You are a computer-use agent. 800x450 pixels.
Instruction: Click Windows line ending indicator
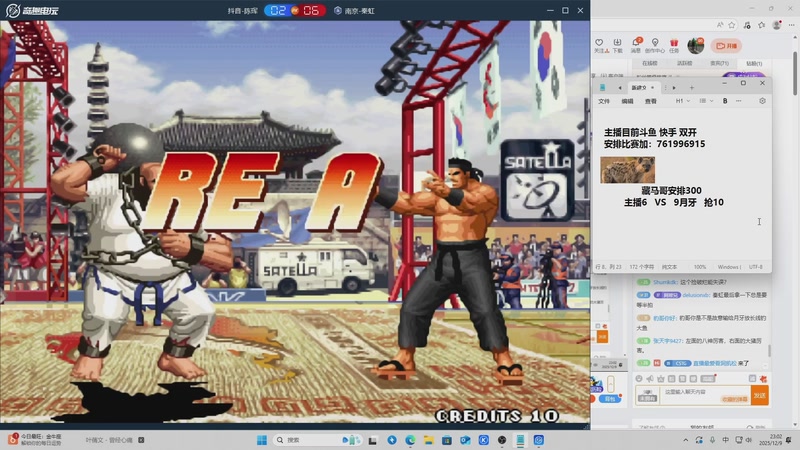(729, 267)
